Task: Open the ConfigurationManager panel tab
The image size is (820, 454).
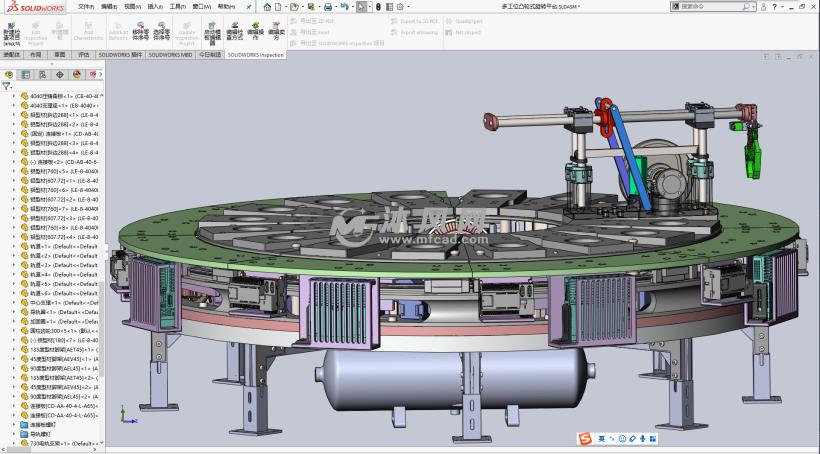Action: tap(42, 73)
